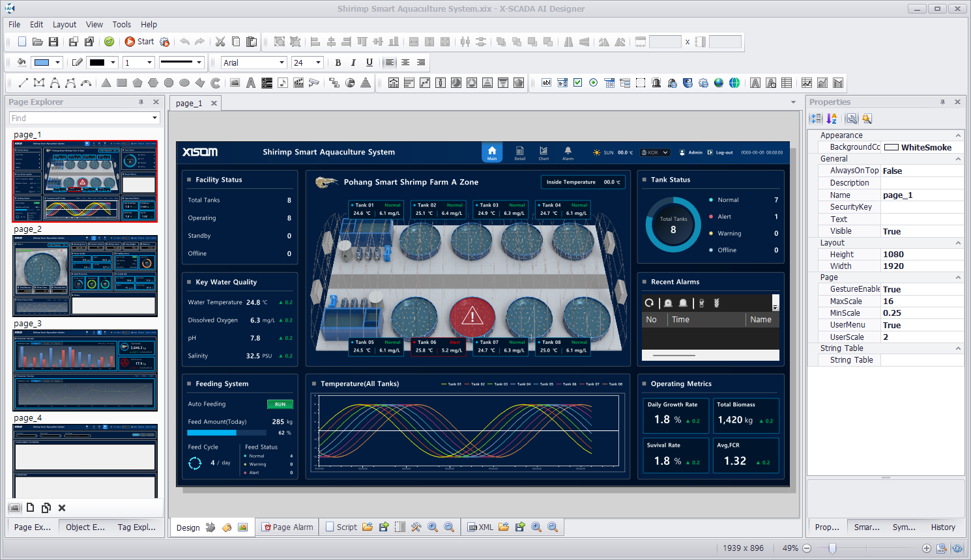Insert the blue globe web object
This screenshot has width=971, height=560.
point(719,83)
